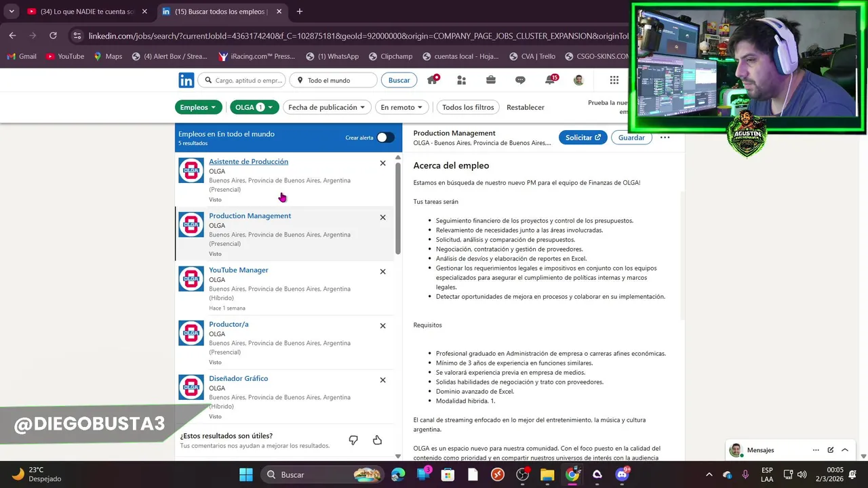Viewport: 868px width, 488px height.
Task: Close the YouTube browser tab
Action: coord(144,12)
